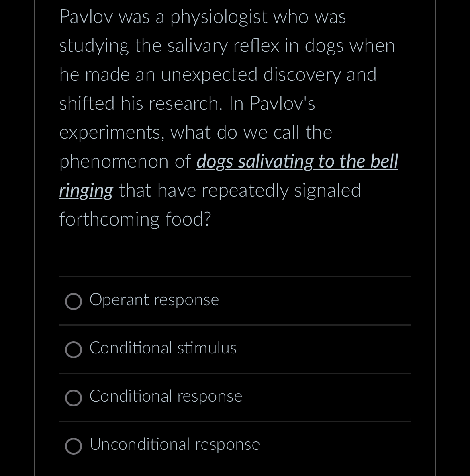Click the Unconditional response answer label
Viewport: 470px width, 476px height.
(174, 445)
